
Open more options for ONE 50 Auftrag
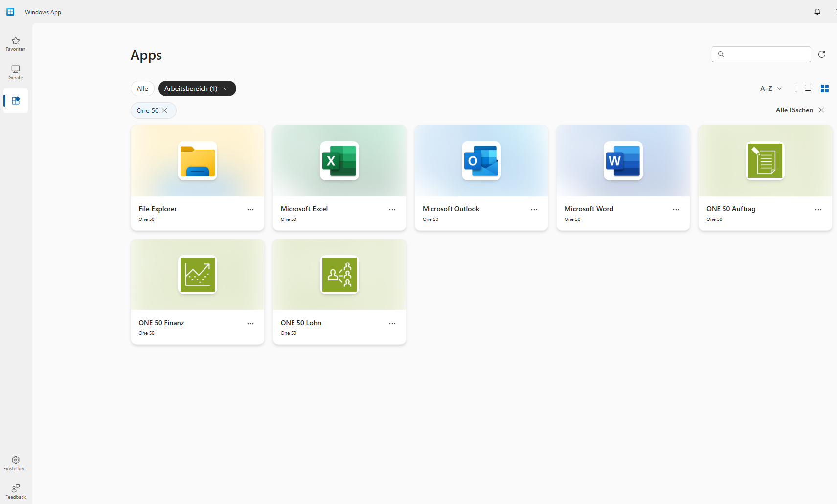818,210
